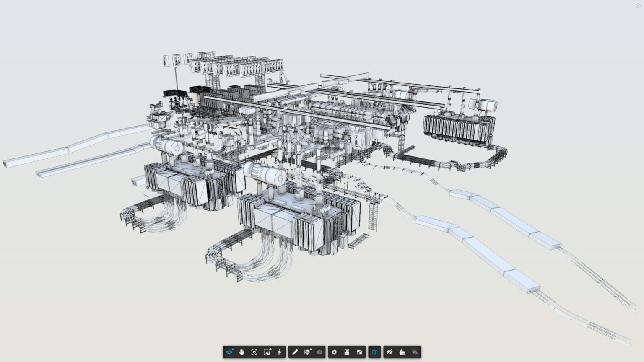Screen dimensions: 644x362
Task: Click the crossed-out eye hide icon
Action: coord(390,352)
